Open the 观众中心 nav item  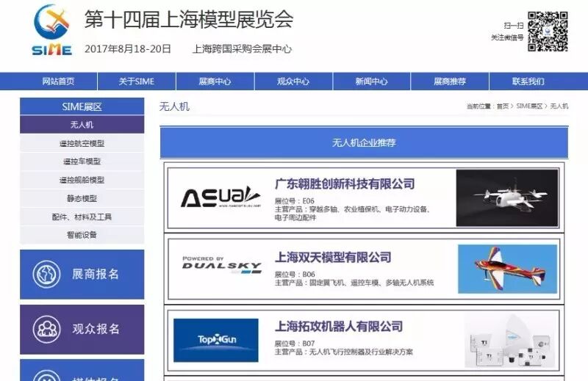pyautogui.click(x=293, y=81)
